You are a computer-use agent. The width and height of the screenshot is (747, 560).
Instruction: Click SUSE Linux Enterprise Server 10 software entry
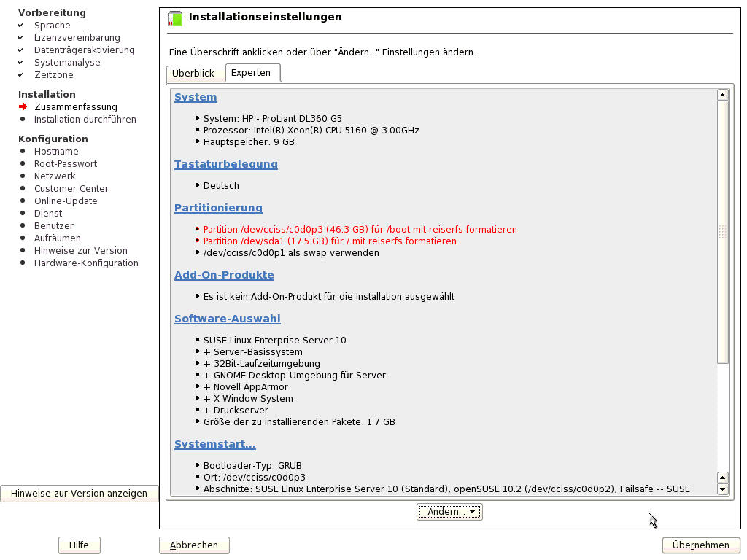(x=275, y=341)
